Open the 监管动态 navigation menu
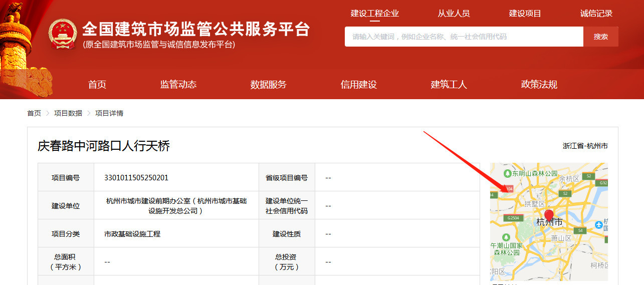This screenshot has height=285, width=644. pyautogui.click(x=178, y=85)
